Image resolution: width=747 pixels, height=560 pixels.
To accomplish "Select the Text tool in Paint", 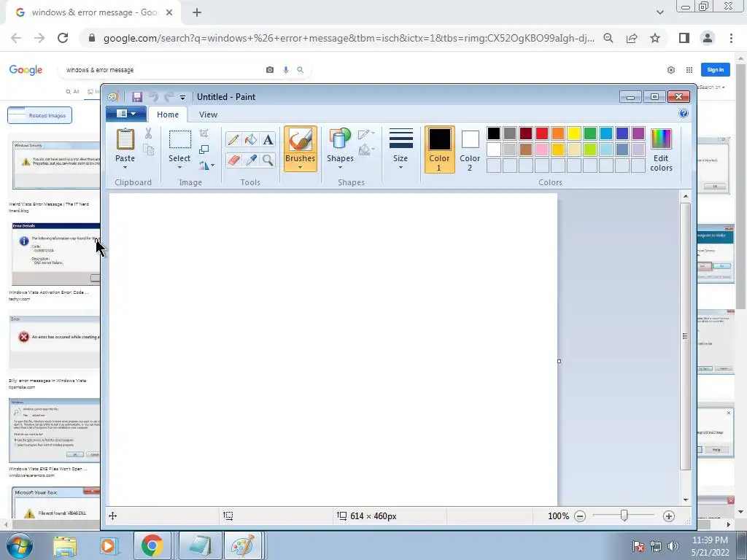I will pyautogui.click(x=268, y=139).
